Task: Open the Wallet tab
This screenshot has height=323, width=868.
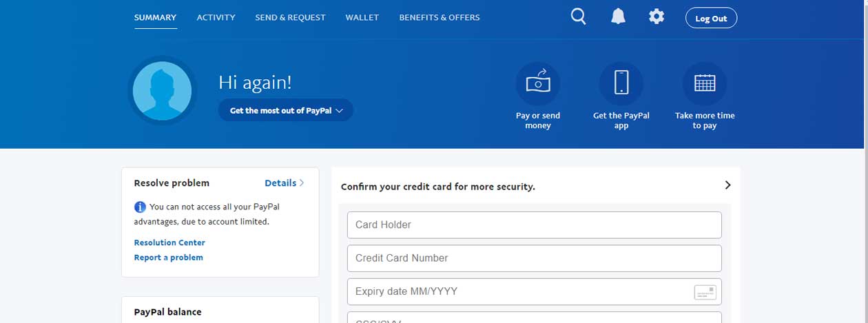Action: coord(362,17)
